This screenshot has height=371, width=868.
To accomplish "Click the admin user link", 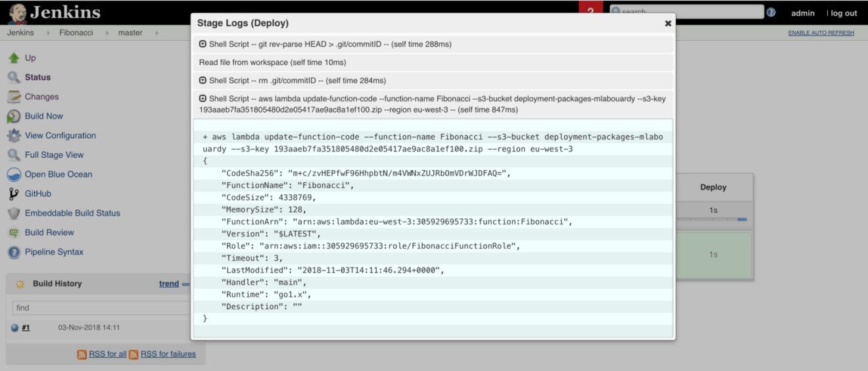I will coord(803,13).
